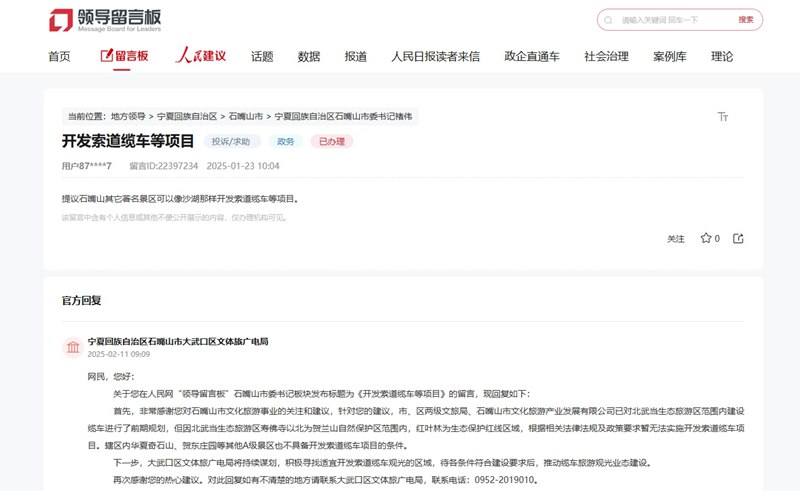Click the font size adjust icon
Image resolution: width=800 pixels, height=491 pixels.
723,117
